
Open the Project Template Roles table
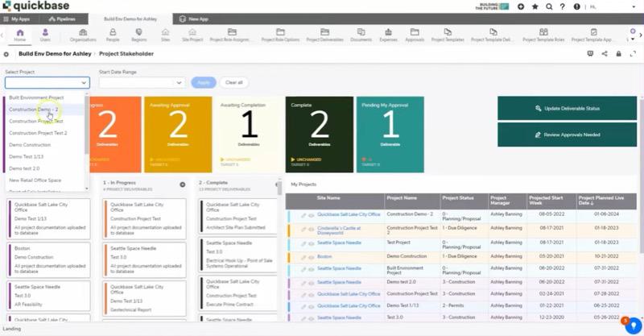pos(543,35)
